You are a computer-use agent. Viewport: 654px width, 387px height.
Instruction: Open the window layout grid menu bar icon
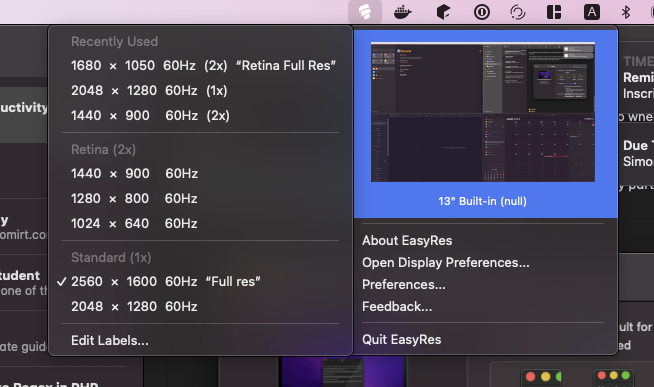[x=554, y=12]
